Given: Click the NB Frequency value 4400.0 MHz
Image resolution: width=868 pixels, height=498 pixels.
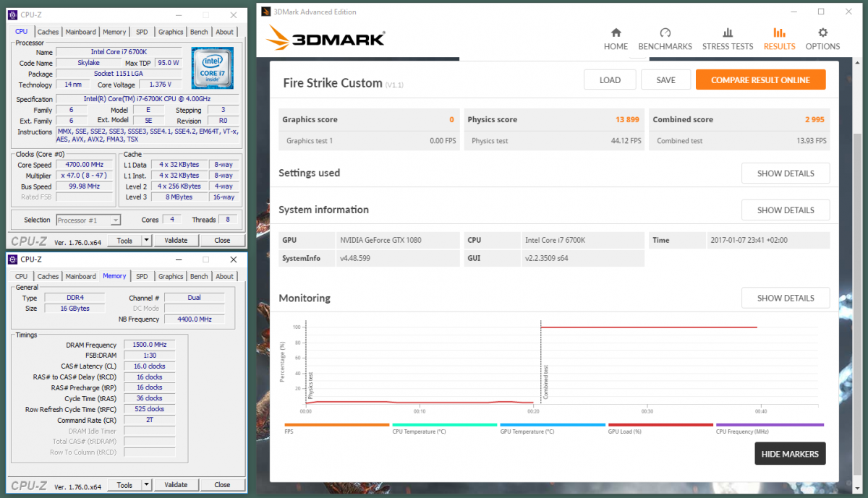Looking at the screenshot, I should click(194, 319).
